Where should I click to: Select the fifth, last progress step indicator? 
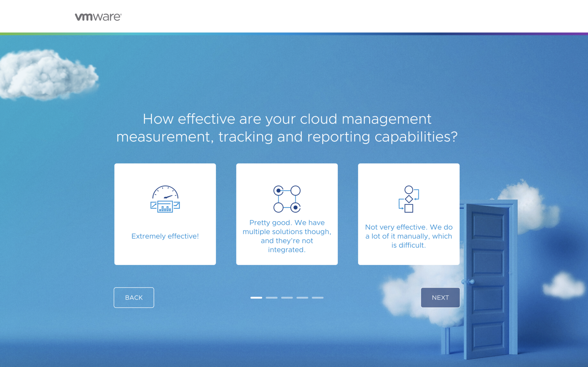point(318,297)
